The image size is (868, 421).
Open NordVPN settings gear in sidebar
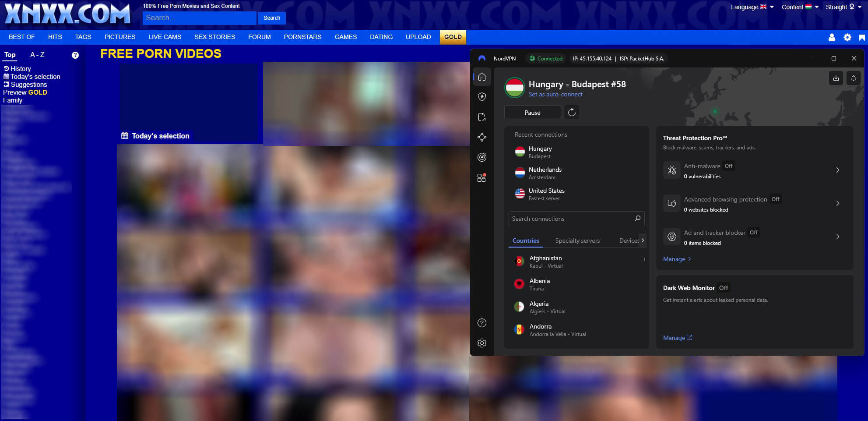click(482, 343)
